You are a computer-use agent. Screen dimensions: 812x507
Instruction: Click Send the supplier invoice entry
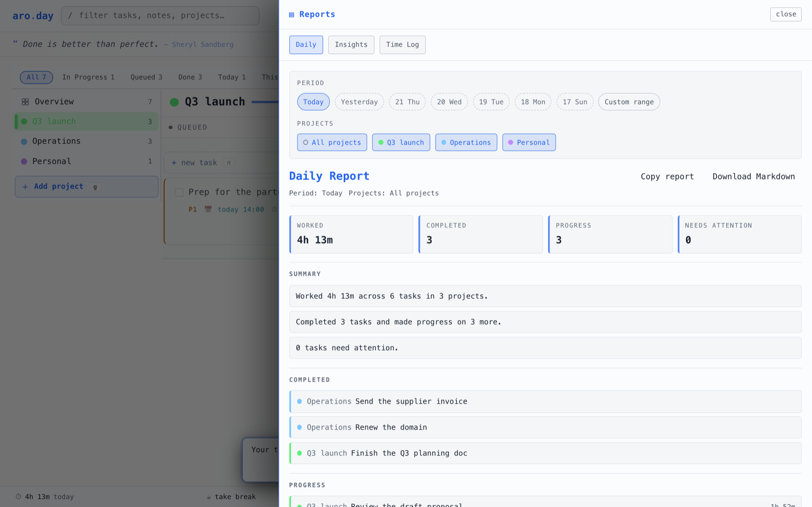545,401
